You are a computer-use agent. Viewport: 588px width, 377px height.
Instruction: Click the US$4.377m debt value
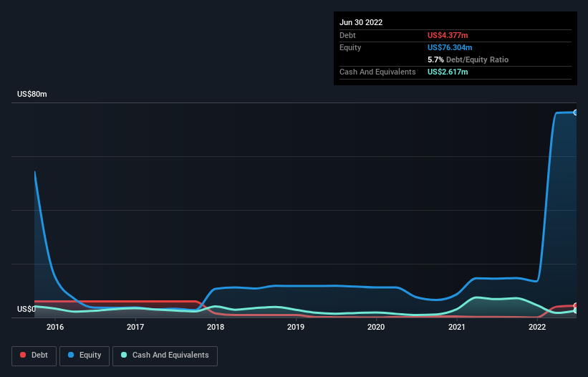[x=448, y=35]
